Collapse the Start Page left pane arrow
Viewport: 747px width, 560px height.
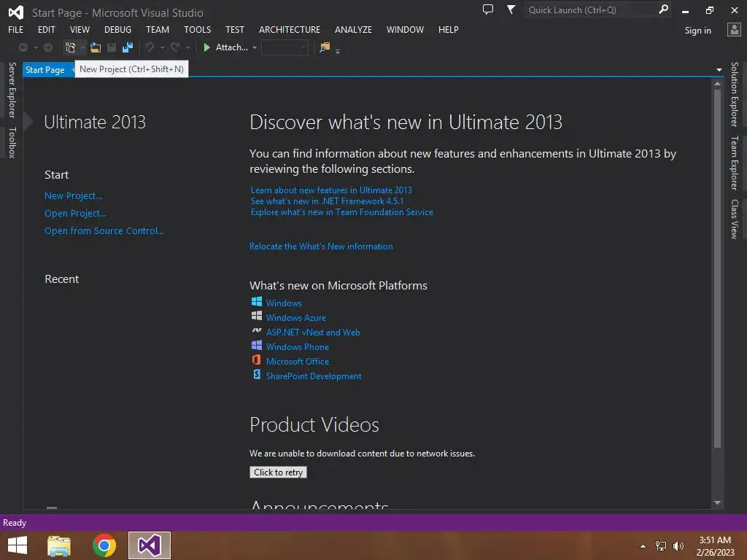point(28,122)
